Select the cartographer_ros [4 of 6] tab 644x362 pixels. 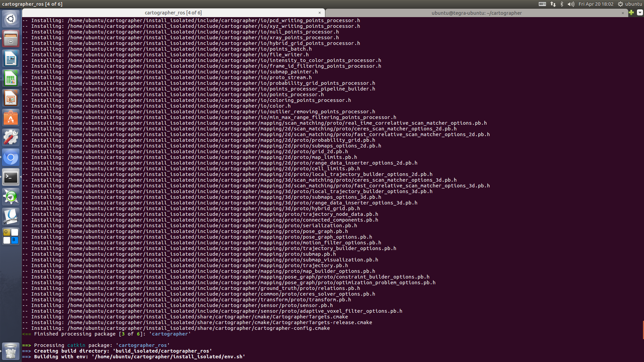click(173, 13)
